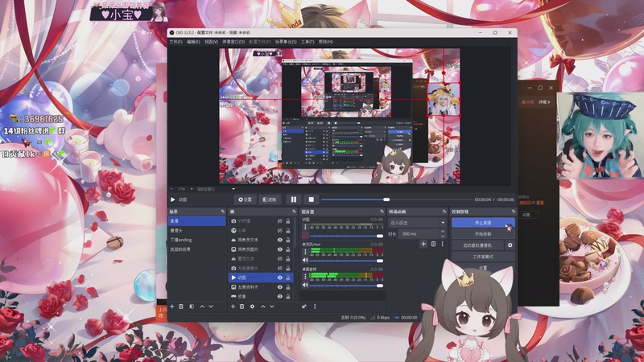644x362 pixels.
Task: Delete the selected source with the trash icon
Action: (242, 306)
